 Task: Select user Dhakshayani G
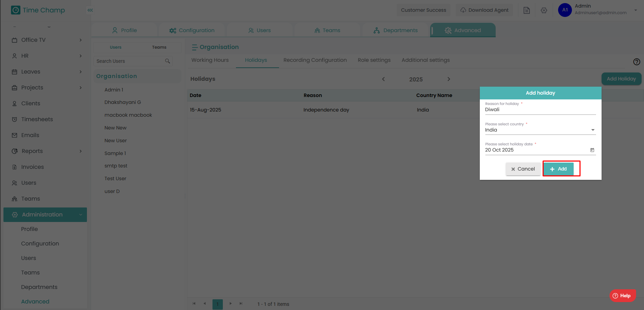coord(123,102)
